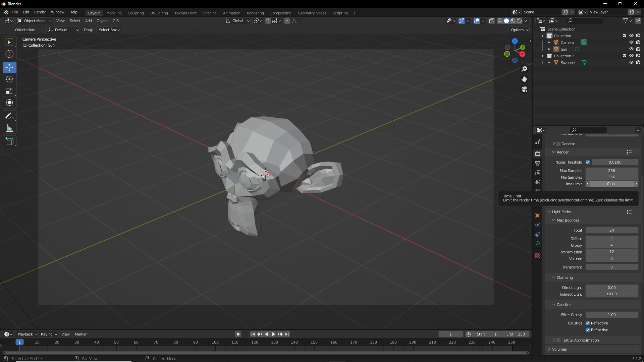Image resolution: width=644 pixels, height=362 pixels.
Task: Click the viewport zoom magnifier icon
Action: click(524, 69)
